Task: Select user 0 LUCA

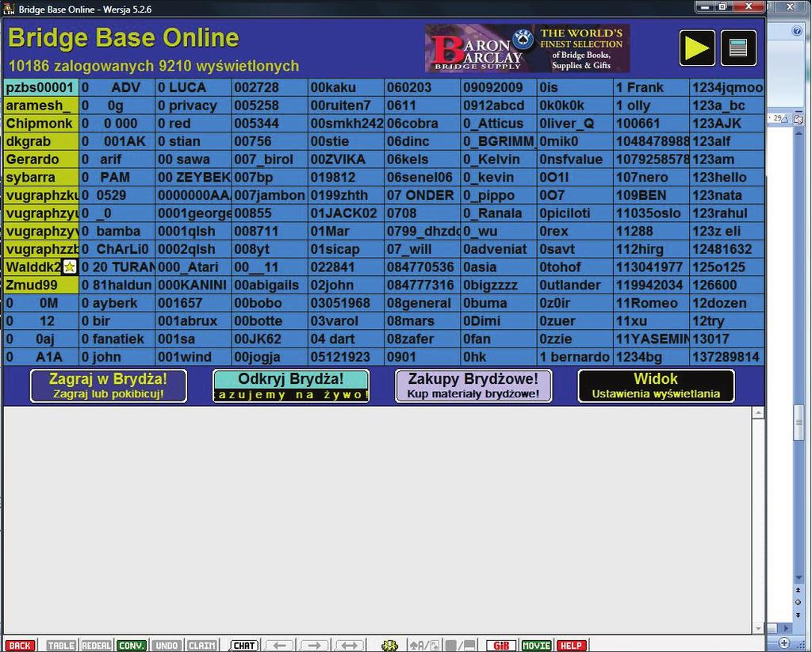Action: (x=193, y=87)
